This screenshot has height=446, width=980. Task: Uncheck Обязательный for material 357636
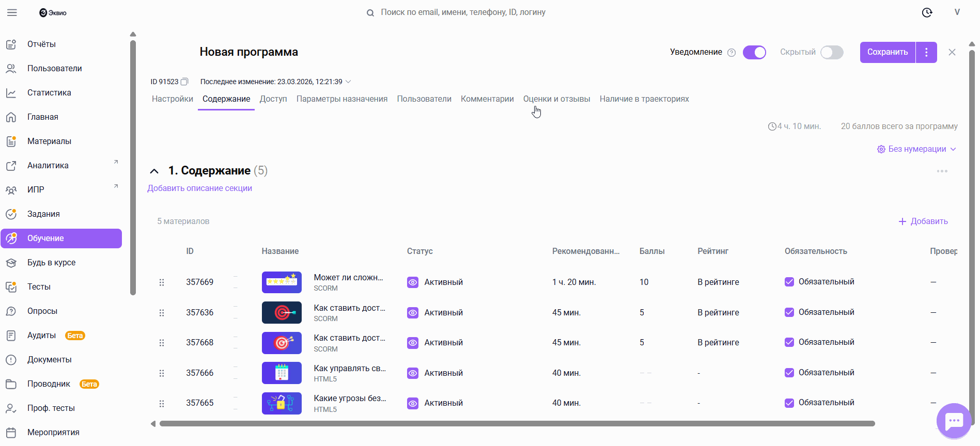[789, 312]
